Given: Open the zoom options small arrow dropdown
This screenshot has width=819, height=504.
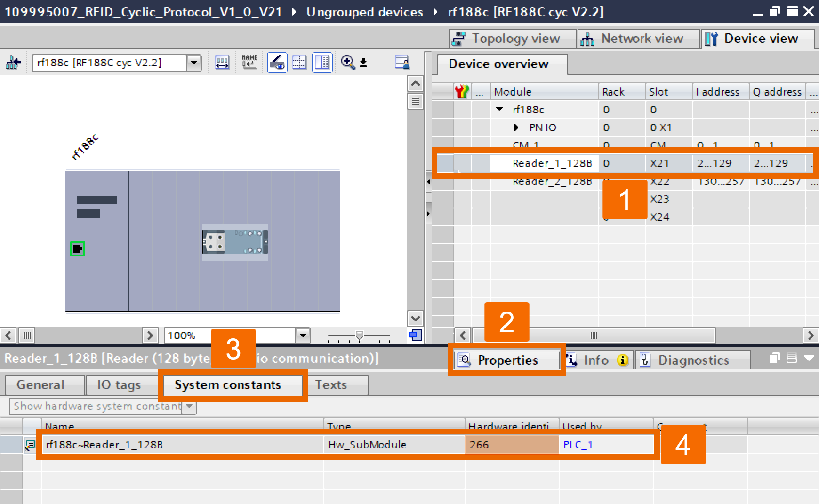Looking at the screenshot, I should 363,63.
